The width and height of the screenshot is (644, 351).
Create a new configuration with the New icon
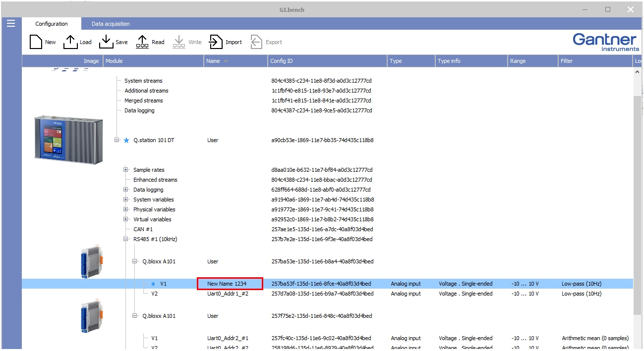pyautogui.click(x=35, y=42)
